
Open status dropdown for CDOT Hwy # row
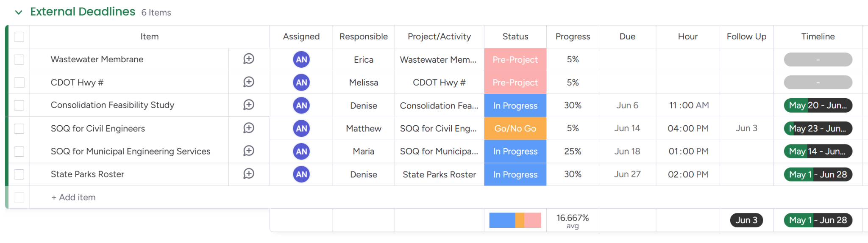point(515,83)
